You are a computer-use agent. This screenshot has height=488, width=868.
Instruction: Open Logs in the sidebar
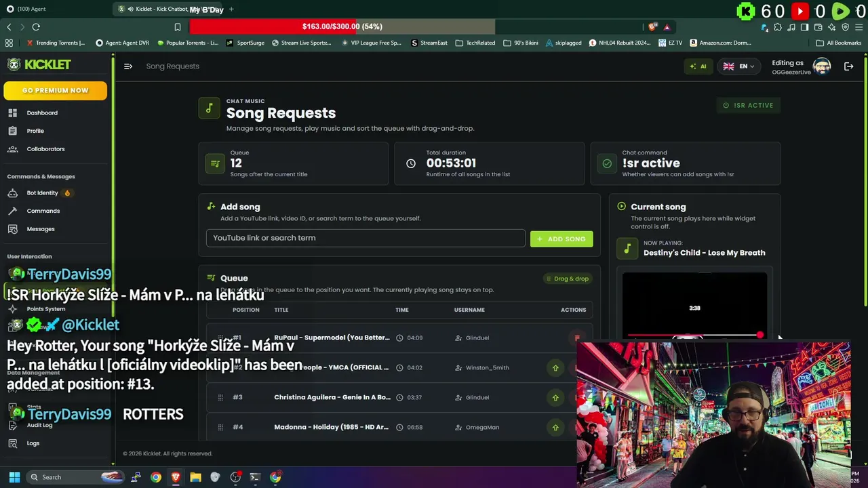click(33, 443)
